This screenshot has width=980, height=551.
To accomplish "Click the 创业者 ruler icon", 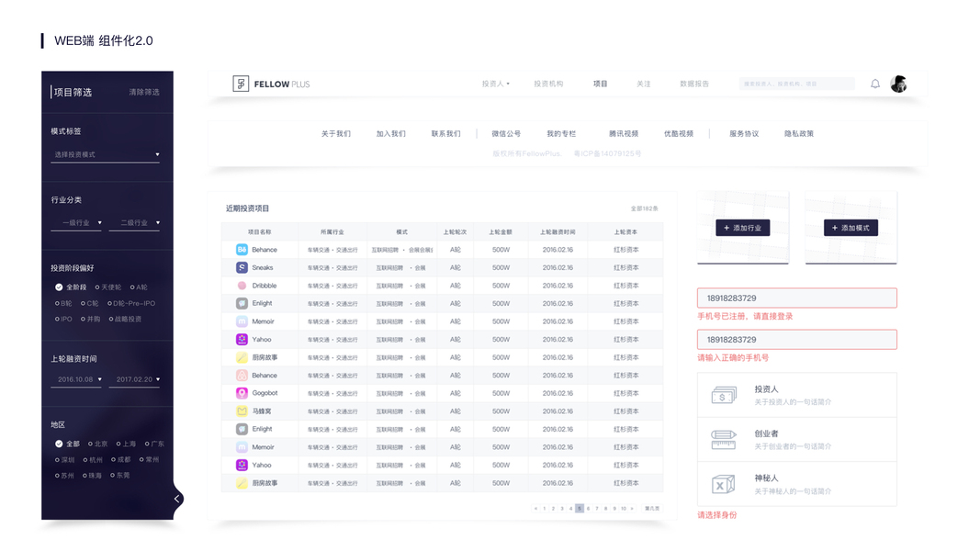I will pos(724,440).
